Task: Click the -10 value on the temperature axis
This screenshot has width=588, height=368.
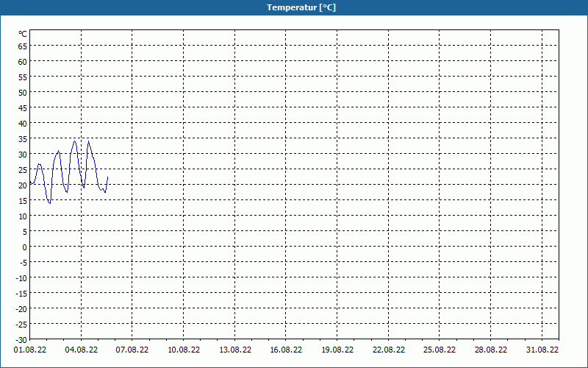Action: pyautogui.click(x=21, y=278)
